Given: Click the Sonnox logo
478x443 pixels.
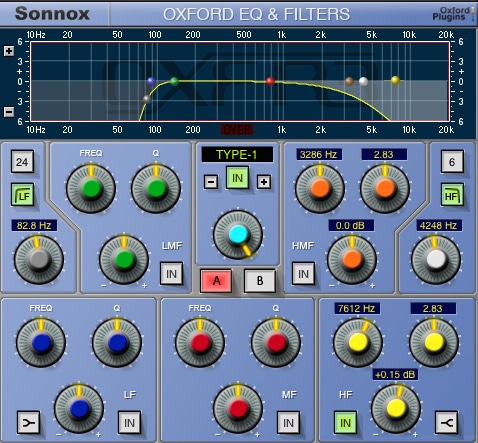Looking at the screenshot, I should tap(52, 14).
